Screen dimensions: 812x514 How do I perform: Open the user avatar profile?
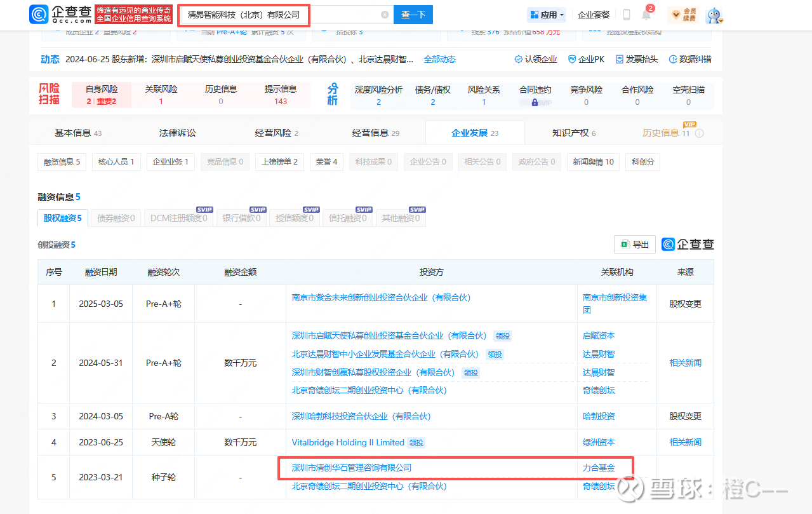[x=714, y=15]
